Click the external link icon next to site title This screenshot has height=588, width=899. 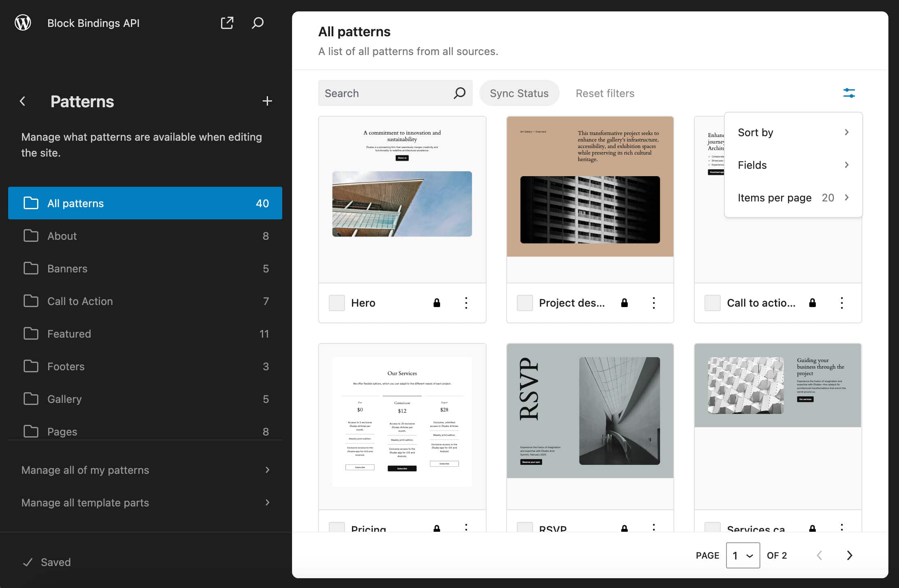[x=227, y=23]
